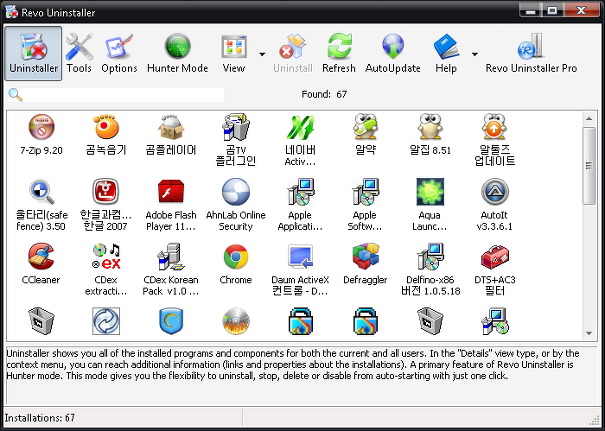Expand the View dropdown arrow
Image resolution: width=605 pixels, height=431 pixels.
pos(262,54)
